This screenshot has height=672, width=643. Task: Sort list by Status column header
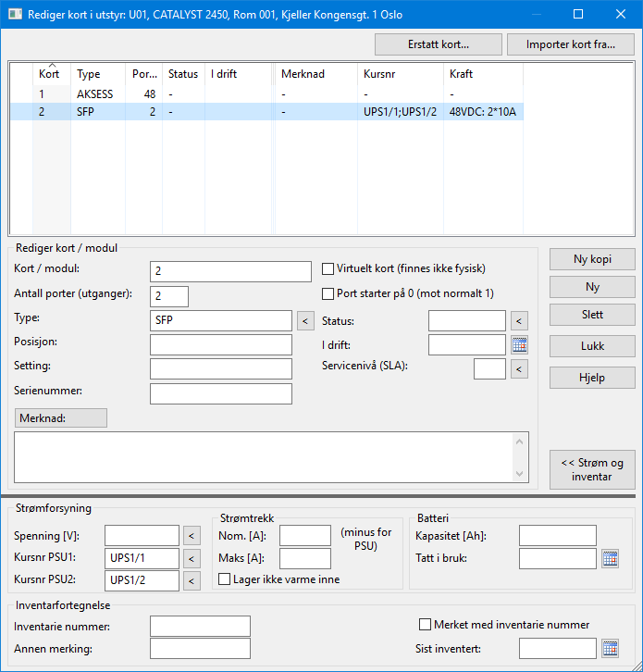pyautogui.click(x=184, y=74)
